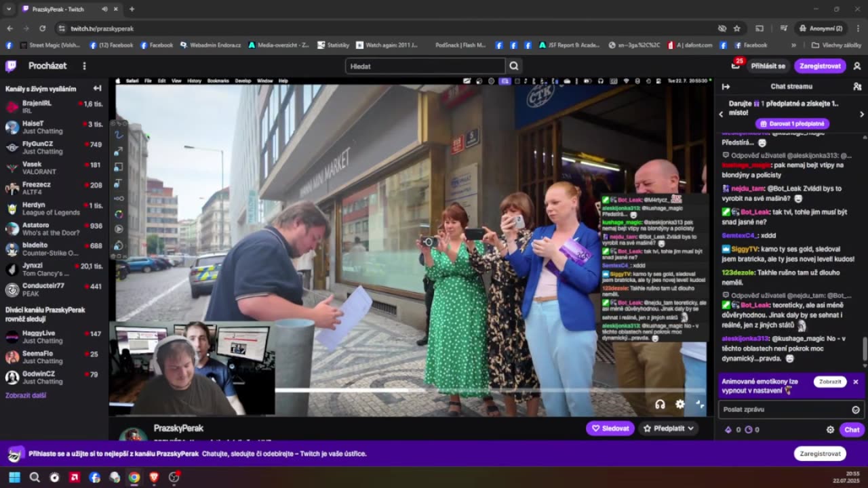The width and height of the screenshot is (868, 488).
Task: Open the chat community users list
Action: click(857, 86)
